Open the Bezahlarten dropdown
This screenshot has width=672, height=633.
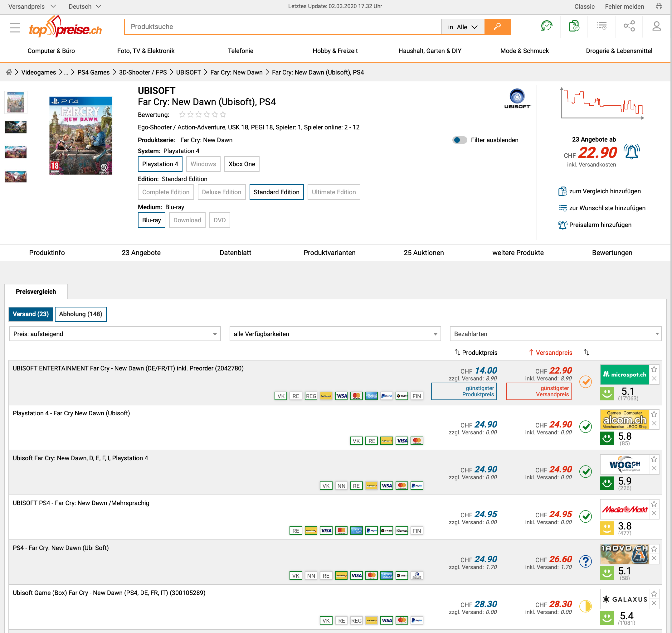click(555, 334)
